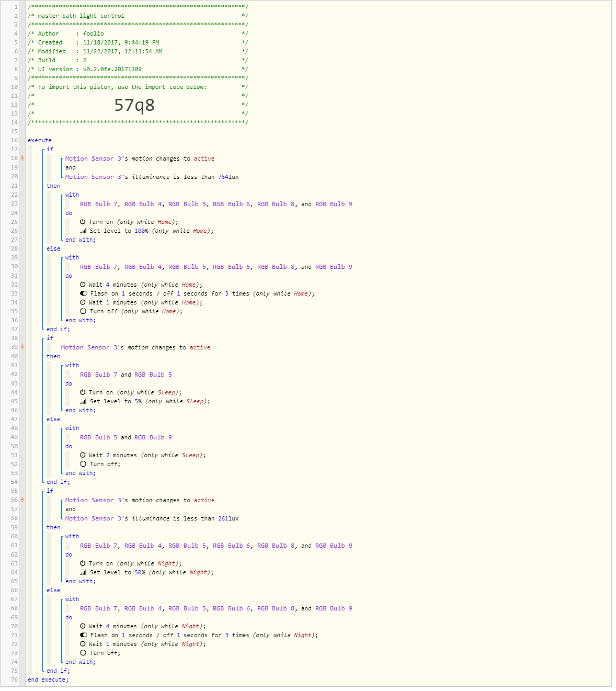Click the modified date 11/22/2017, 12:11:54 AM

[122, 51]
